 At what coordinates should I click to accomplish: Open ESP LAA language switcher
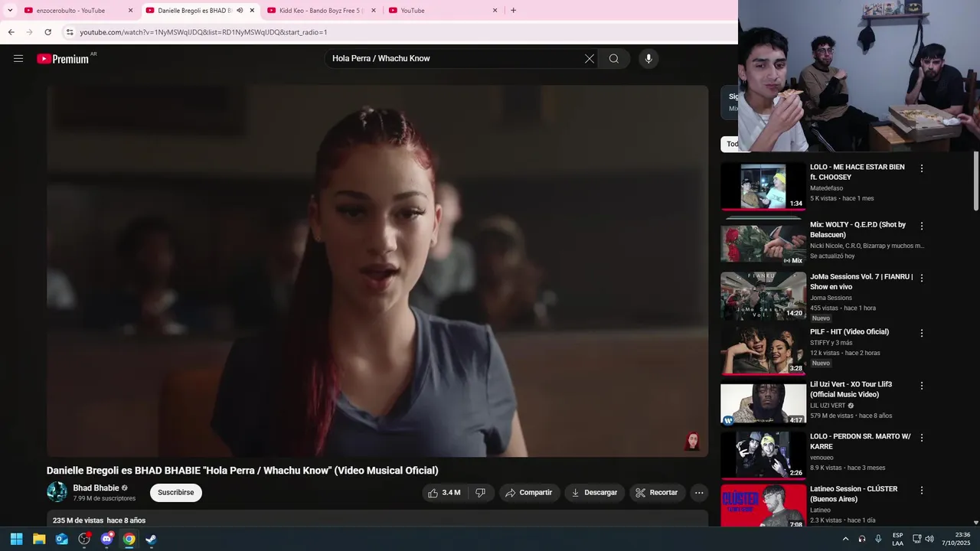pos(897,539)
